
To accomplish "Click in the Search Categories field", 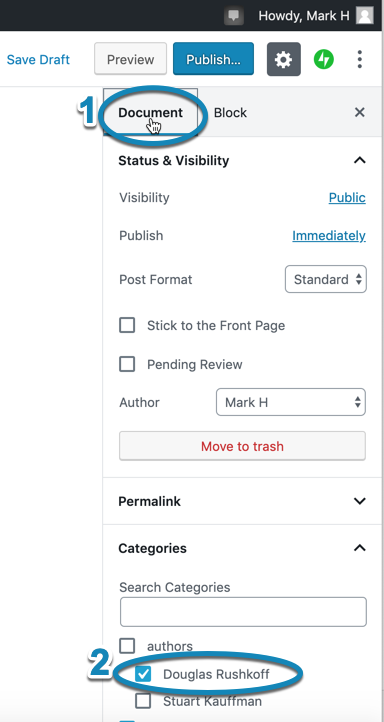I will click(x=243, y=612).
